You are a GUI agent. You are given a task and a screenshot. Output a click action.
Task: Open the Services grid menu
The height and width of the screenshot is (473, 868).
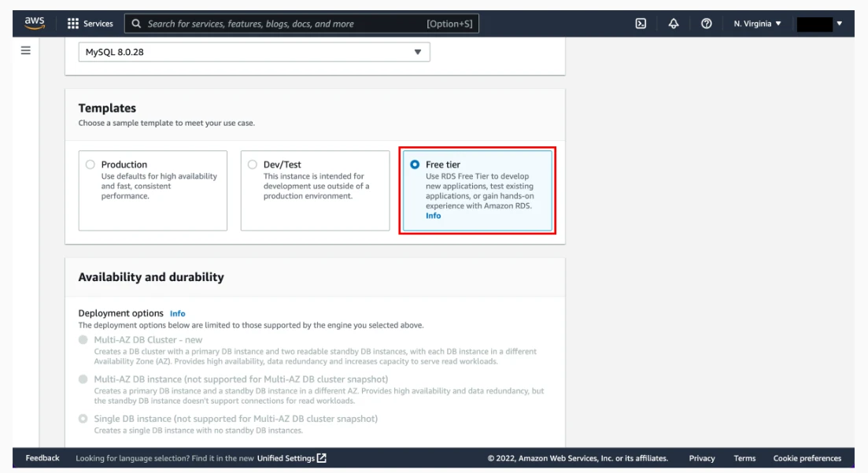pos(72,24)
